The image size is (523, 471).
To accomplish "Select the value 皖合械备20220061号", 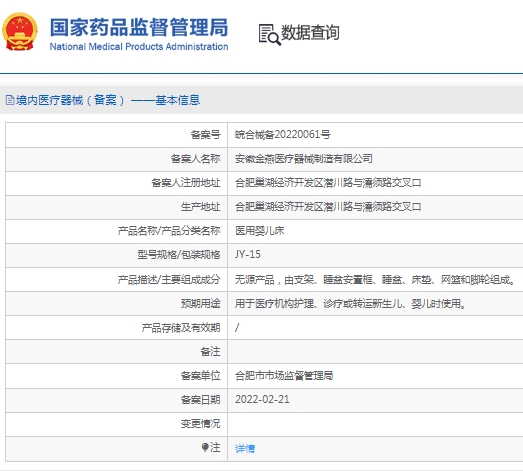I will [283, 134].
